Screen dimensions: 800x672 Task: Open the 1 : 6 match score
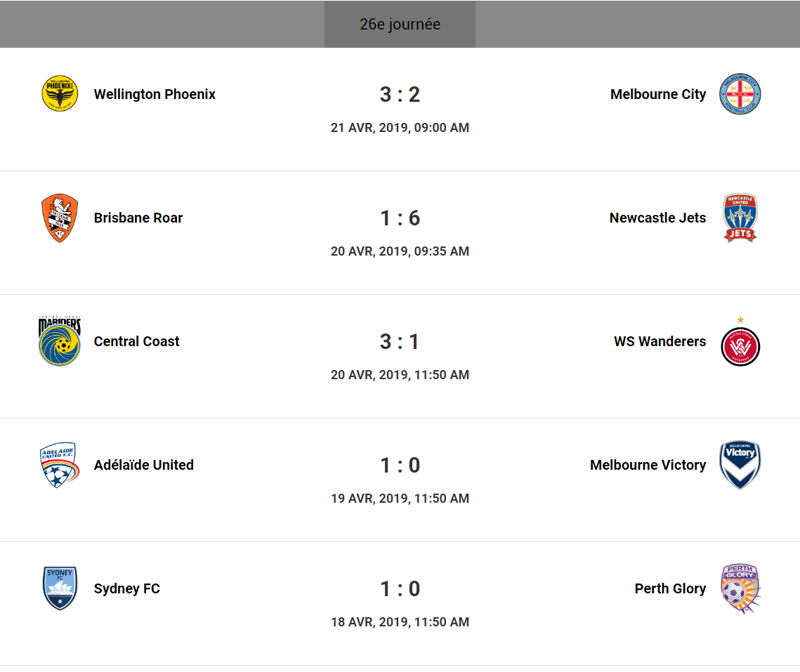[400, 218]
